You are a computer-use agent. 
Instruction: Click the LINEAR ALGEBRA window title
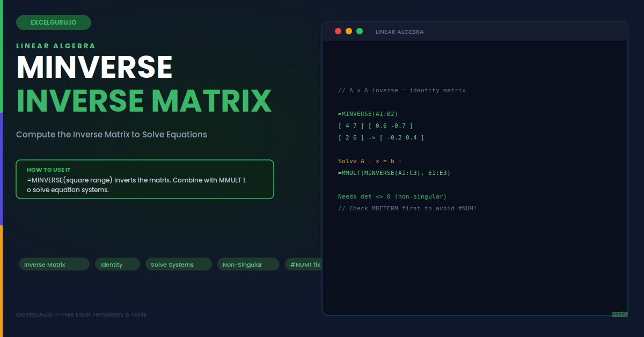(399, 32)
